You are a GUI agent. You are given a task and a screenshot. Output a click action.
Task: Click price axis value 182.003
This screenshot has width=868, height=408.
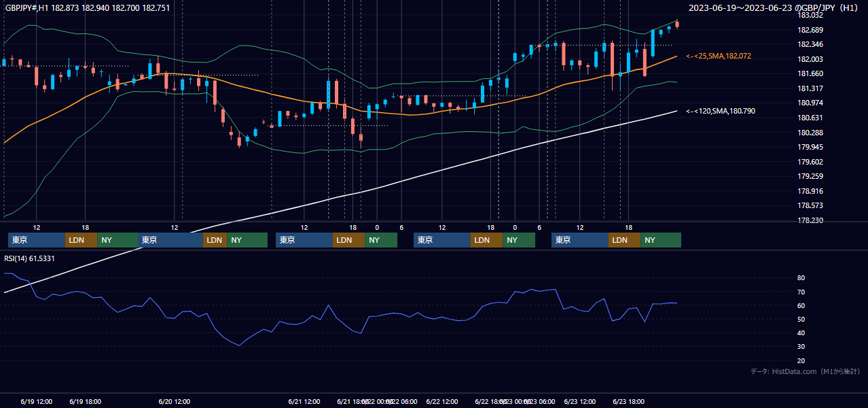click(x=810, y=59)
